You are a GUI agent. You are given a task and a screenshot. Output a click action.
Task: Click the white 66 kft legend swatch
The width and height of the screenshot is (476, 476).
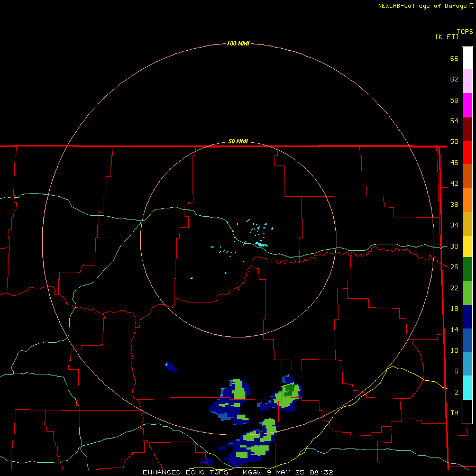tap(467, 58)
